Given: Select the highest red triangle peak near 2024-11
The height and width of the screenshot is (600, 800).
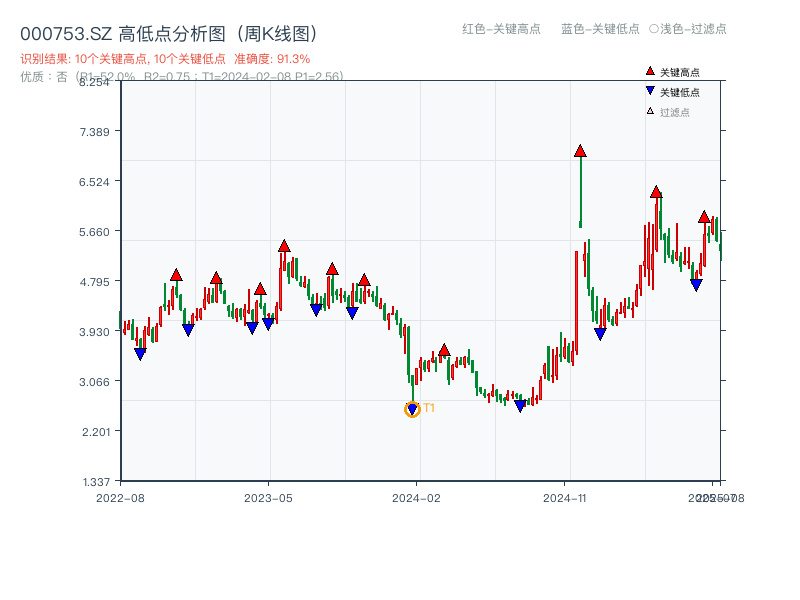Looking at the screenshot, I should point(580,151).
